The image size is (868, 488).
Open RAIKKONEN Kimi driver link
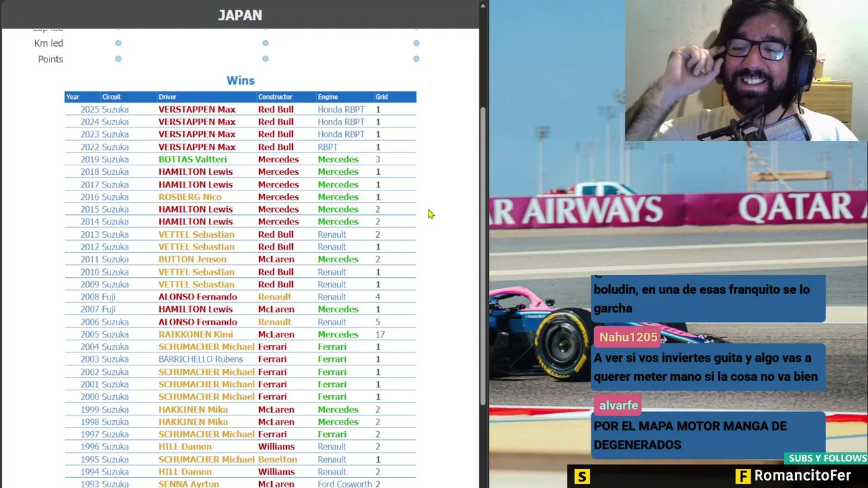pos(196,334)
